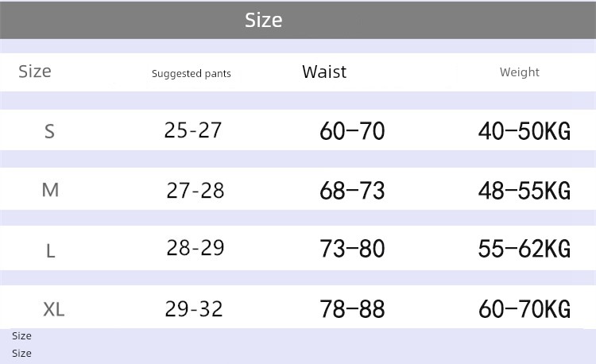This screenshot has width=596, height=364.
Task: Select the L size row label
Action: tap(51, 251)
